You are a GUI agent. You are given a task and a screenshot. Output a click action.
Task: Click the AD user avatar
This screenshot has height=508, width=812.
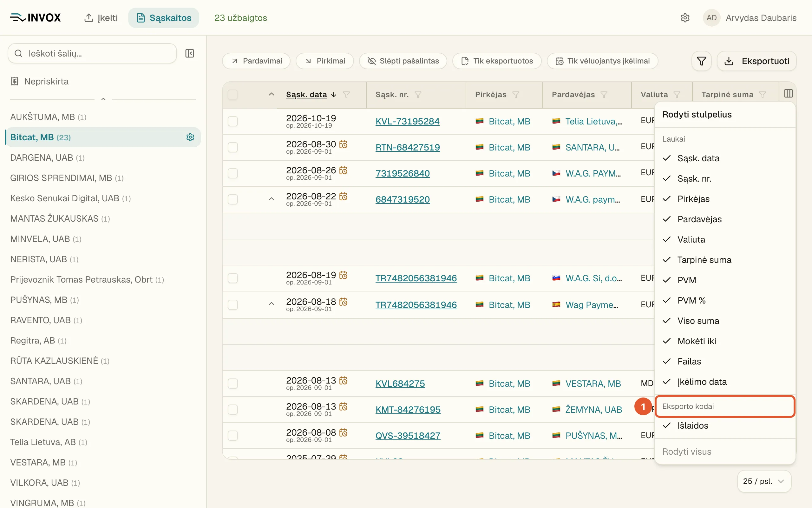point(711,18)
